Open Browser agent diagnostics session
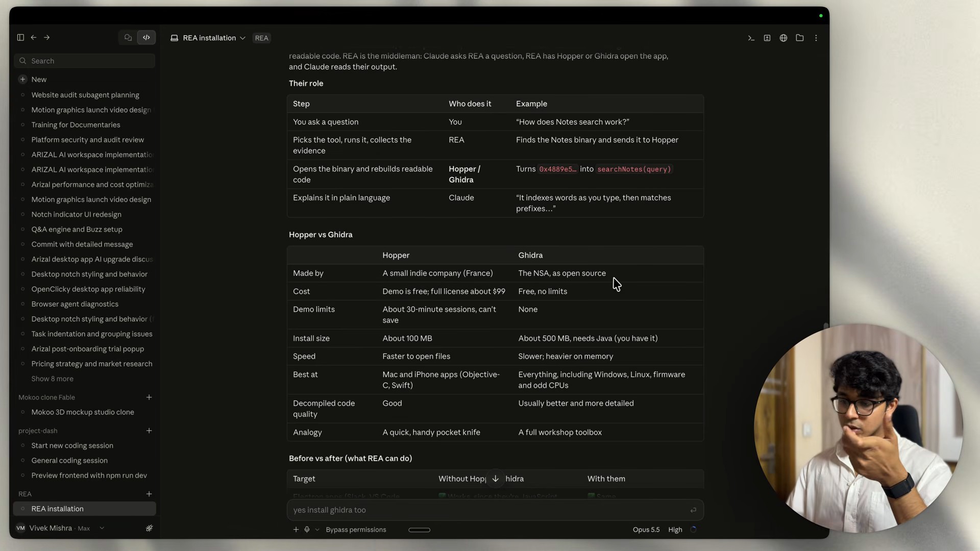Viewport: 980px width, 551px height. (x=75, y=304)
